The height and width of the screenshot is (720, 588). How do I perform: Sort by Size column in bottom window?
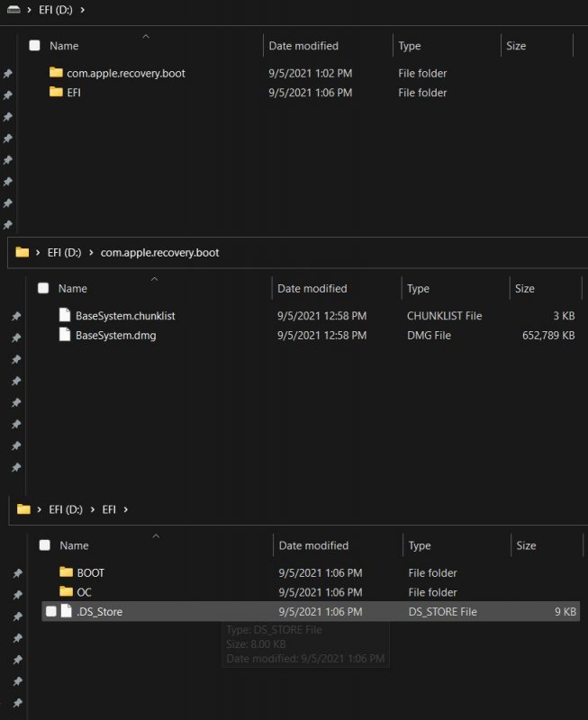(x=526, y=545)
